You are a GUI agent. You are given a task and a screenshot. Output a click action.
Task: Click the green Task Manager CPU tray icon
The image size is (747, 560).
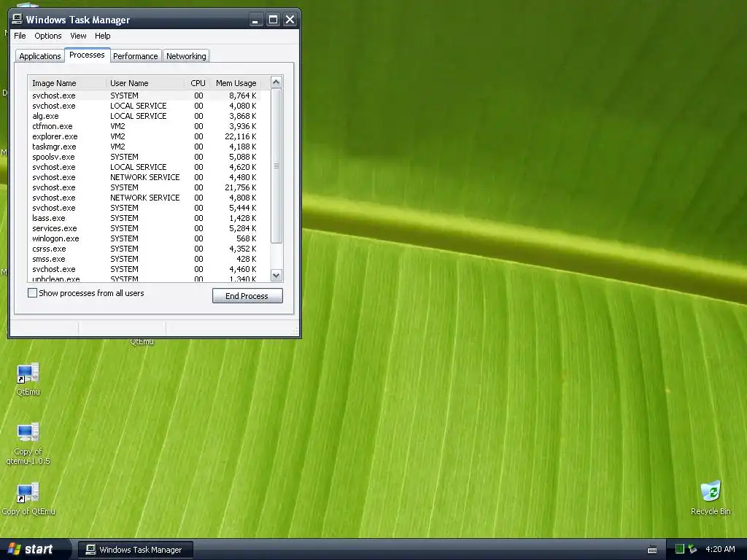680,549
